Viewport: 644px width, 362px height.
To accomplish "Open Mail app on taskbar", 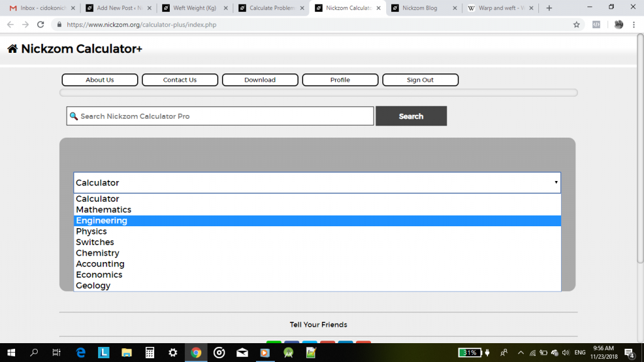I will click(x=242, y=353).
